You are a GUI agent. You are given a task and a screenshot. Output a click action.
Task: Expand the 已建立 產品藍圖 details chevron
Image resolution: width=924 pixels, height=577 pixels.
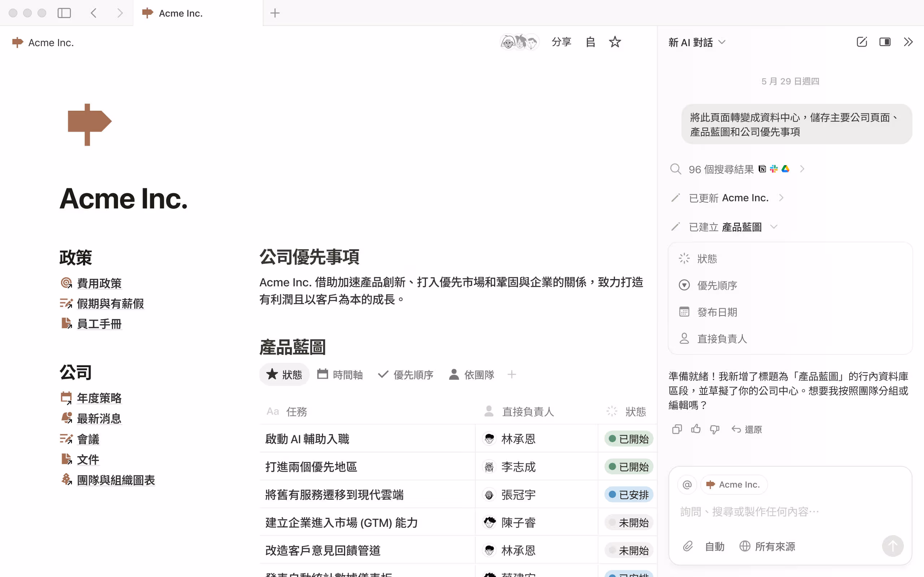click(774, 227)
